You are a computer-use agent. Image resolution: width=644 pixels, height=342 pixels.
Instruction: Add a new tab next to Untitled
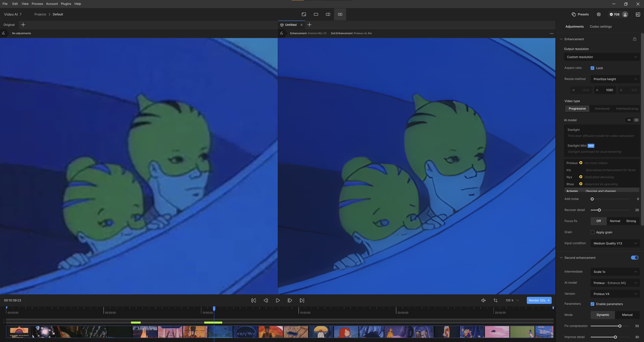pos(309,25)
